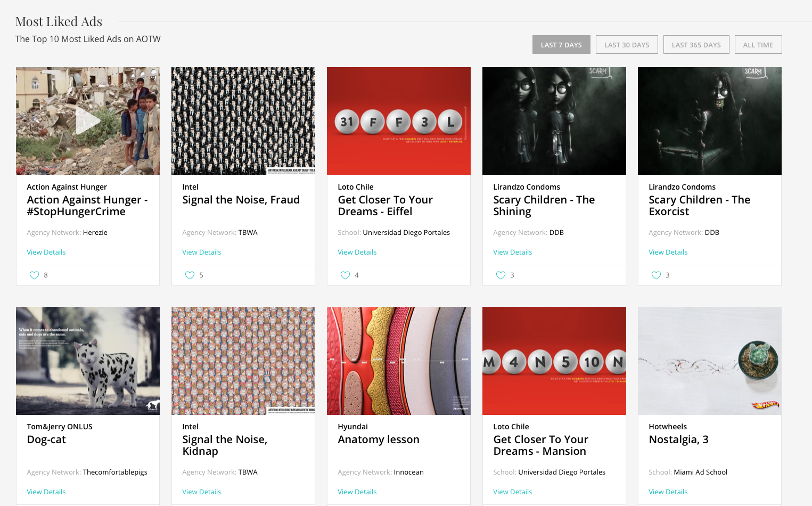This screenshot has width=812, height=506.
Task: Select the Last 7 Days filter
Action: pos(561,45)
